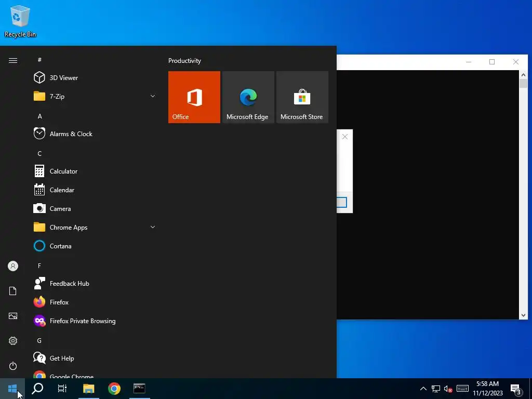The width and height of the screenshot is (532, 399).
Task: Open the Calendar app
Action: (x=95, y=190)
